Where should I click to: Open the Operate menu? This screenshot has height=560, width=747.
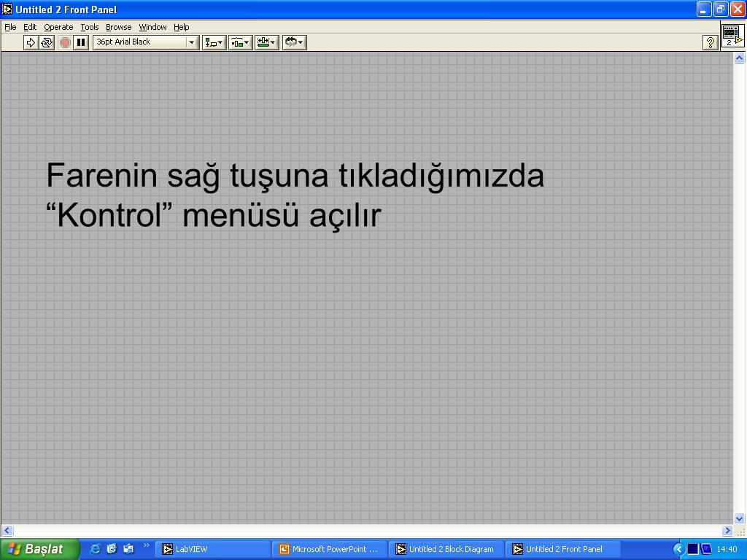click(x=58, y=27)
